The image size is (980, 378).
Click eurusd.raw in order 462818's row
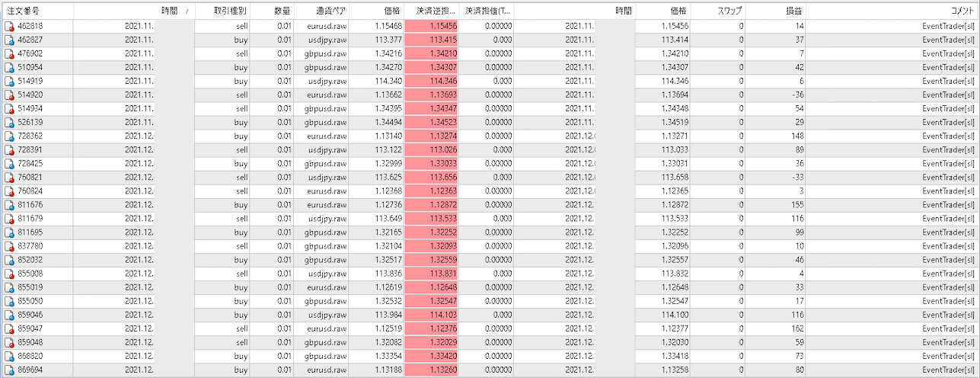[x=327, y=26]
